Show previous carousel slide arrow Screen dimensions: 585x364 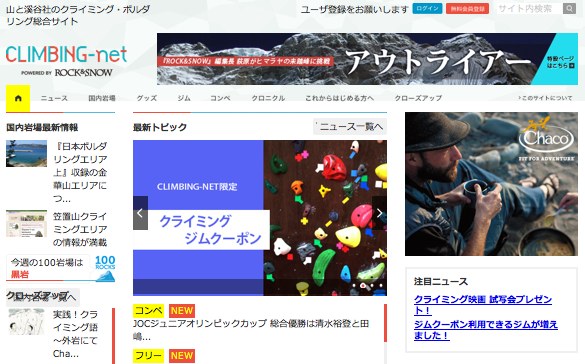140,213
